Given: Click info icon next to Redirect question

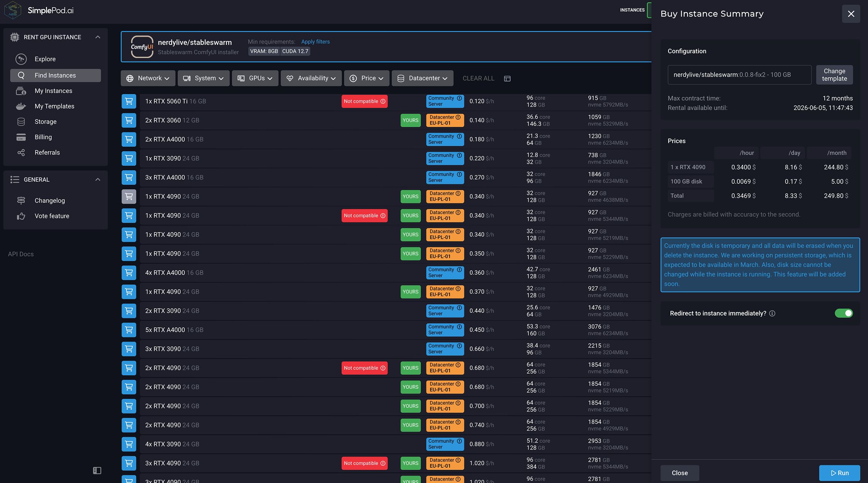Looking at the screenshot, I should [772, 313].
